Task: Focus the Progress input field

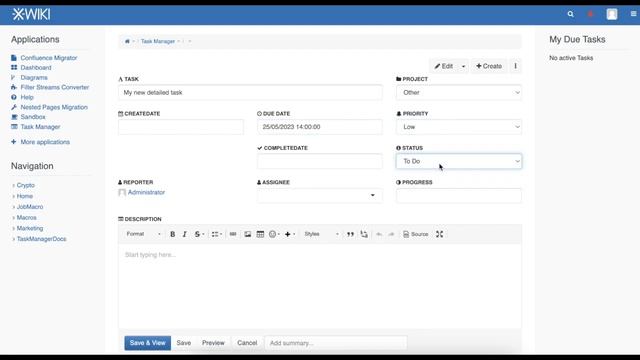Action: pos(459,196)
